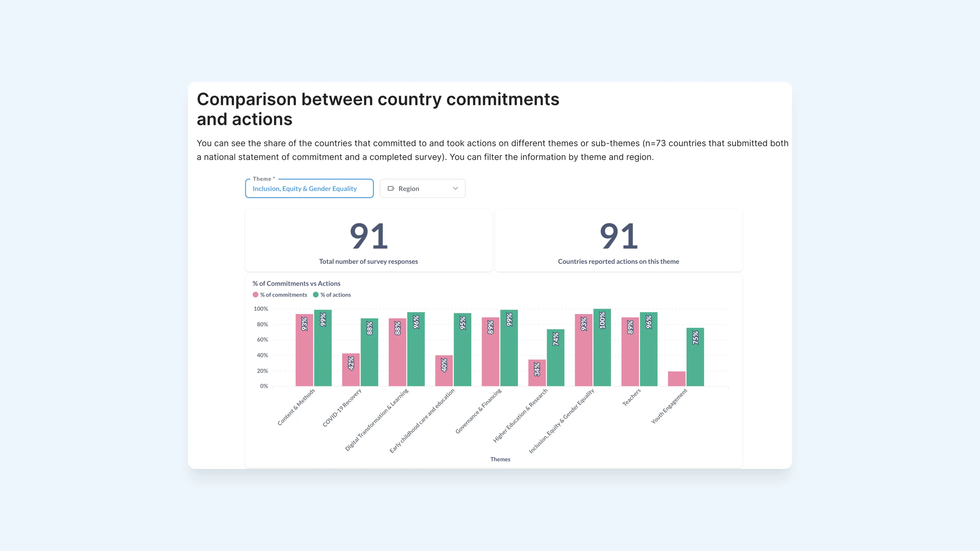Select the 95% Early childhood actions bar
Viewport: 980px width, 551px height.
point(462,350)
